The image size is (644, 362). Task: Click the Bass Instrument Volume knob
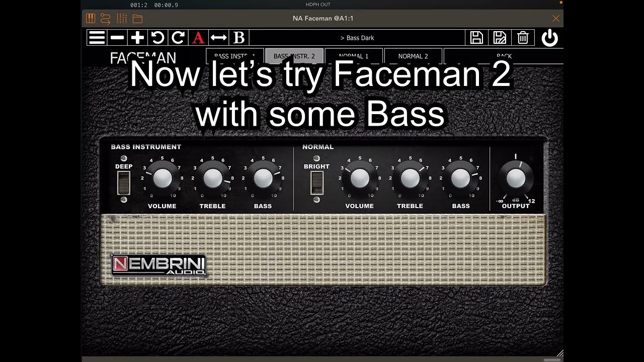pyautogui.click(x=162, y=178)
